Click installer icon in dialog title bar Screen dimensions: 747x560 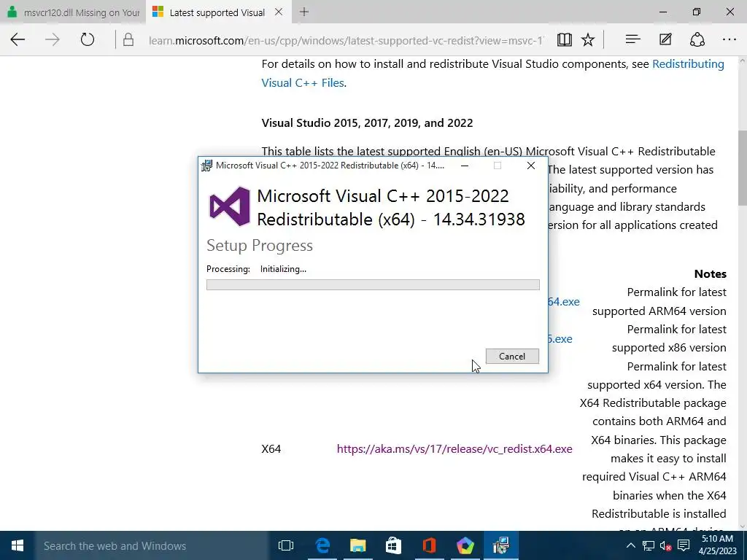coord(206,166)
